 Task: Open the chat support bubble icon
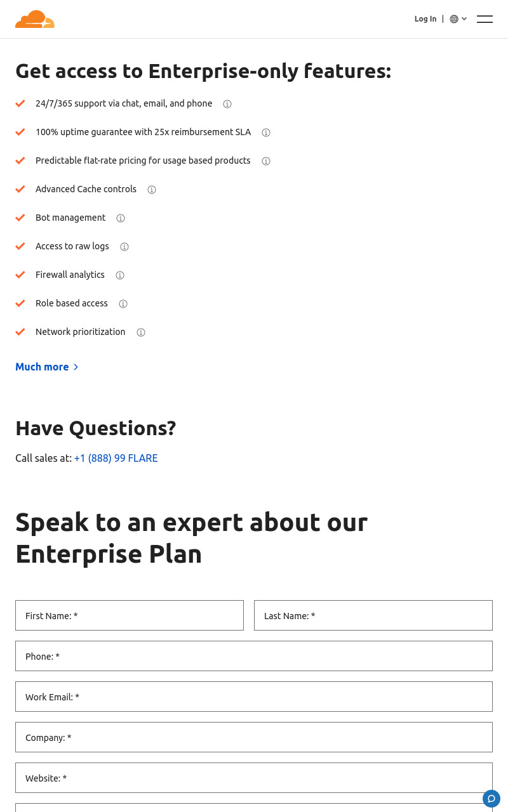491,799
